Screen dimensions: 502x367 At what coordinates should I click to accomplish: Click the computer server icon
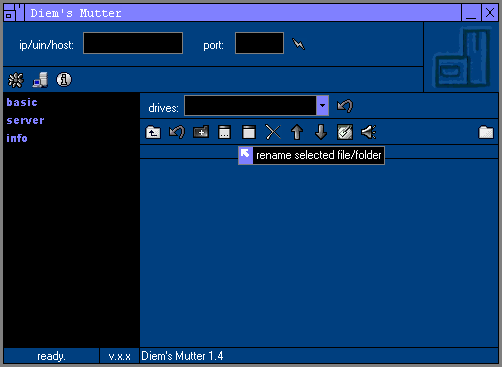(x=40, y=80)
